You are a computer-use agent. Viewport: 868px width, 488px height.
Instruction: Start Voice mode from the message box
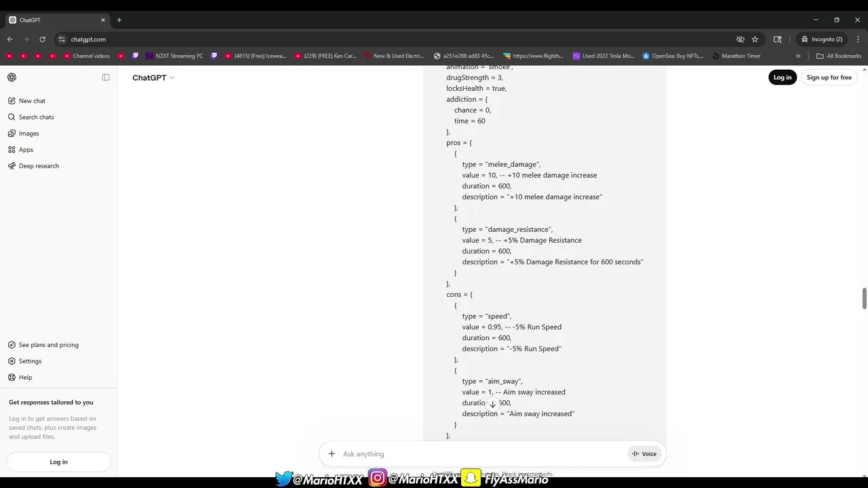point(644,454)
